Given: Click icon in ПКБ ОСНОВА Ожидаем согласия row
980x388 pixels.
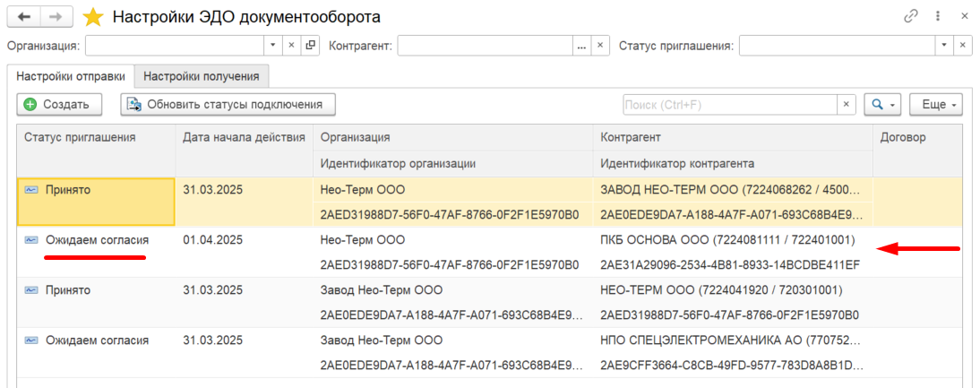Looking at the screenshot, I should click(31, 240).
